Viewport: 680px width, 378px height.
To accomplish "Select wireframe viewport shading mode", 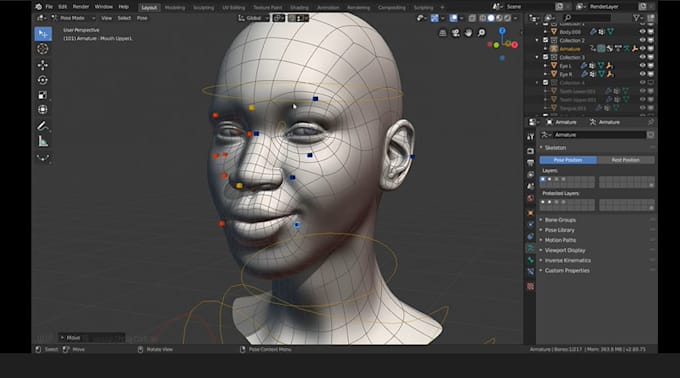I will (483, 18).
